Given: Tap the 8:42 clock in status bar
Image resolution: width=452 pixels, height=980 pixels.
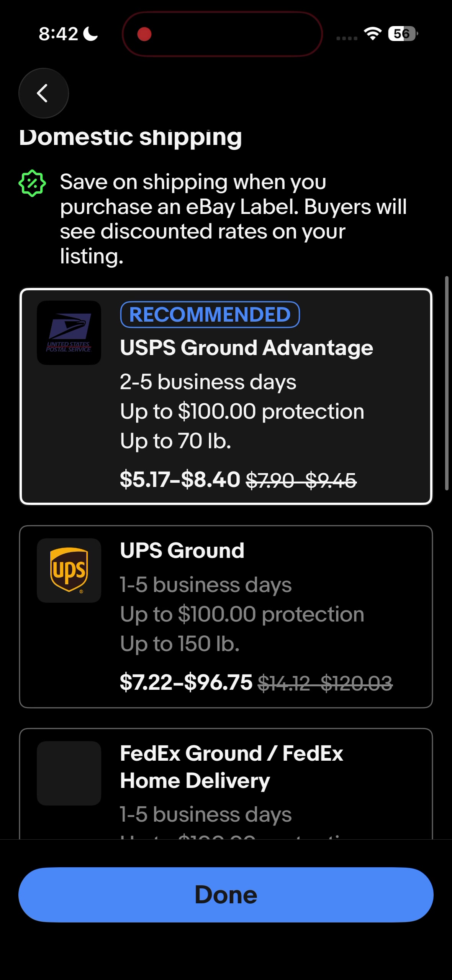Looking at the screenshot, I should click(59, 34).
